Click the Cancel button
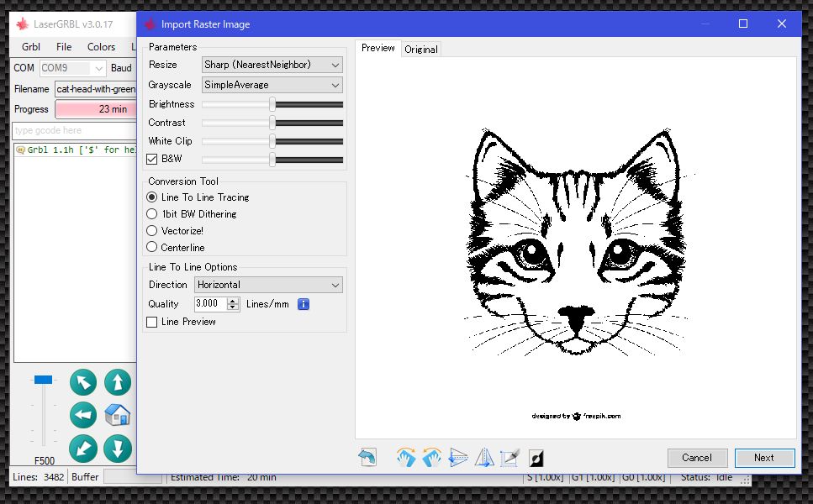Viewport: 813px width, 504px height. point(697,458)
